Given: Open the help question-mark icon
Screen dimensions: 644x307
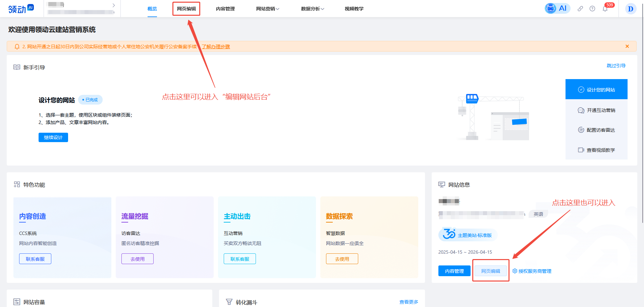Looking at the screenshot, I should (x=592, y=8).
